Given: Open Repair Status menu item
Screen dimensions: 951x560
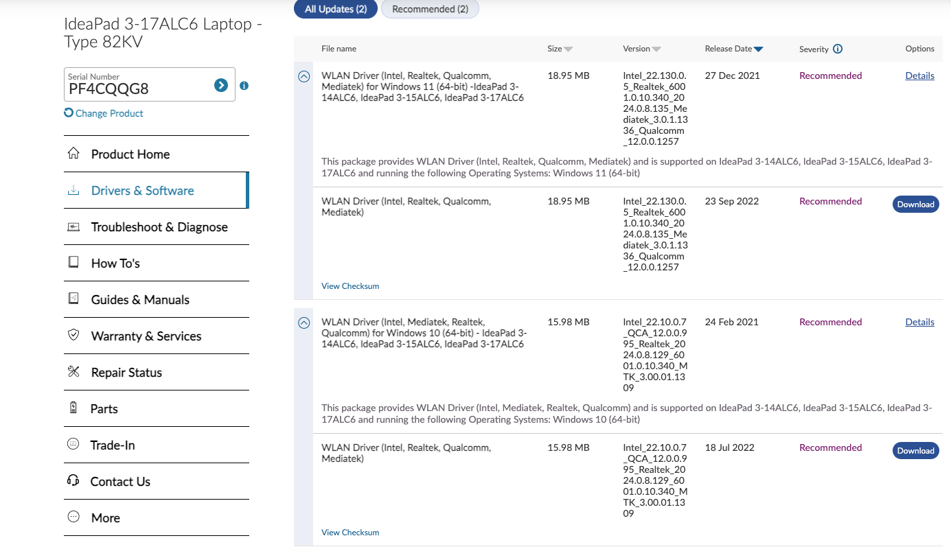Looking at the screenshot, I should click(157, 372).
